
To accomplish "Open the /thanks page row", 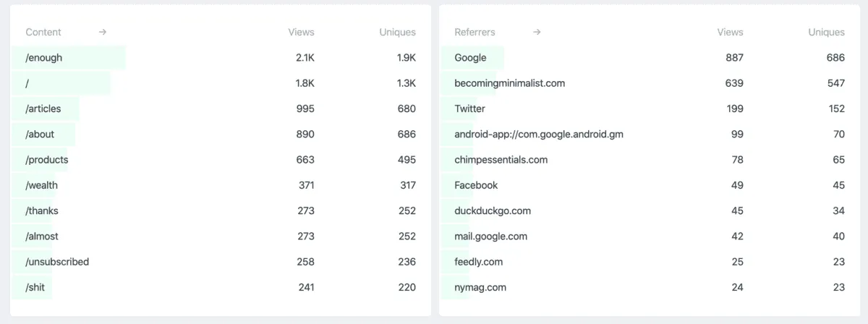I will pos(42,210).
